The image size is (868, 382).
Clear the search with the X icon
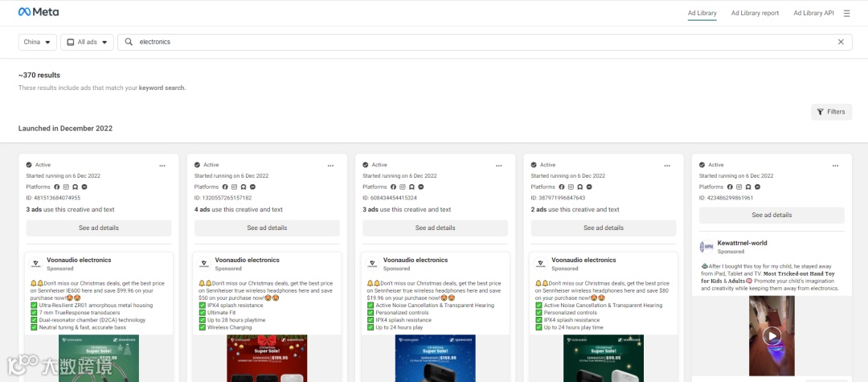point(841,42)
